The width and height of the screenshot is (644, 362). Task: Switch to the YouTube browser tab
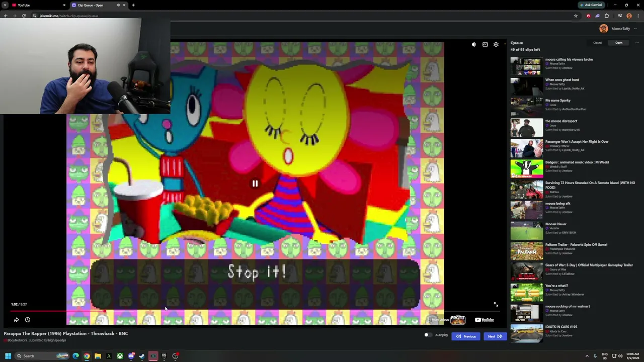pos(39,5)
